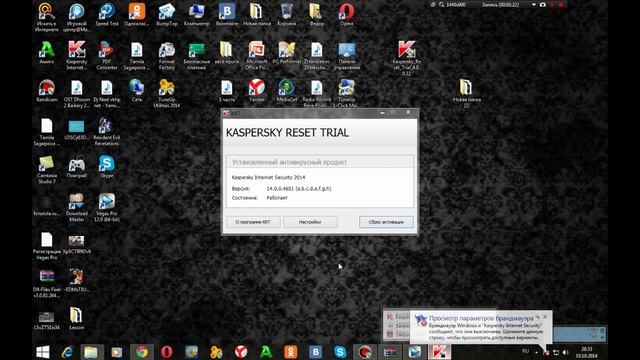Open Download Master desktop shortcut
This screenshot has width=640, height=360.
pyautogui.click(x=77, y=207)
